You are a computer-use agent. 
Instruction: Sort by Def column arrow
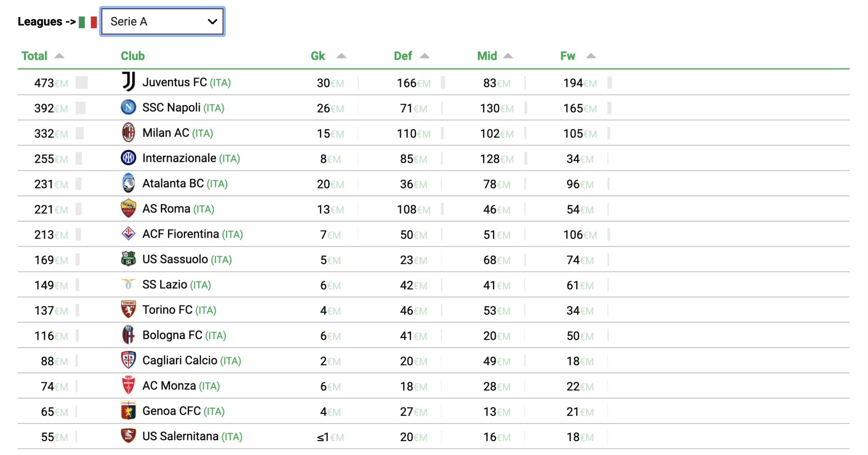pos(424,56)
